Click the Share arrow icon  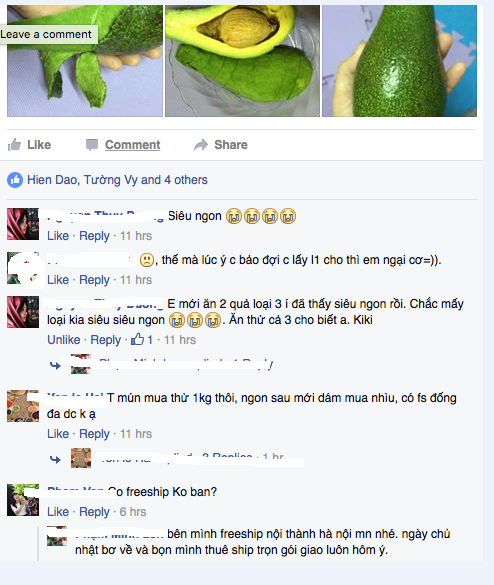[201, 145]
